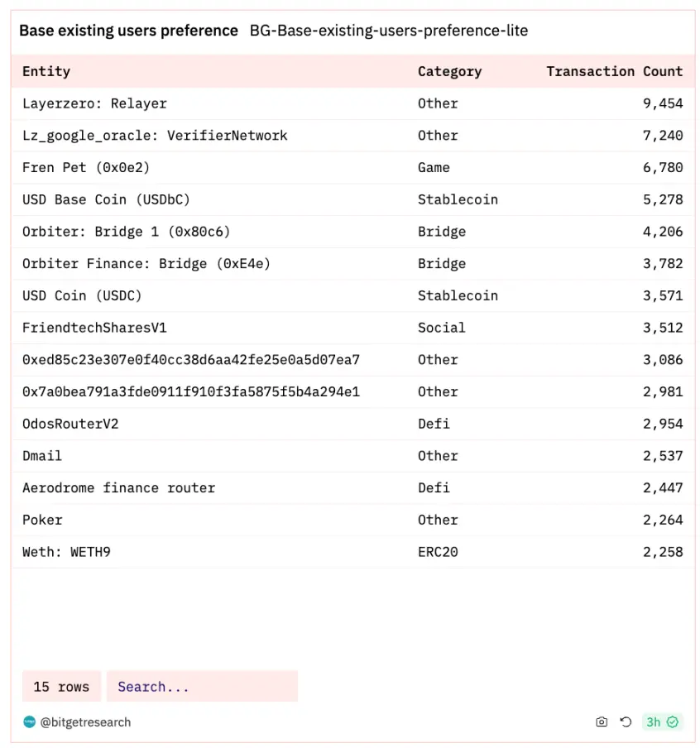Click the 0xed85c23e307e0f40 address cell
This screenshot has height=748, width=700.
tap(191, 360)
